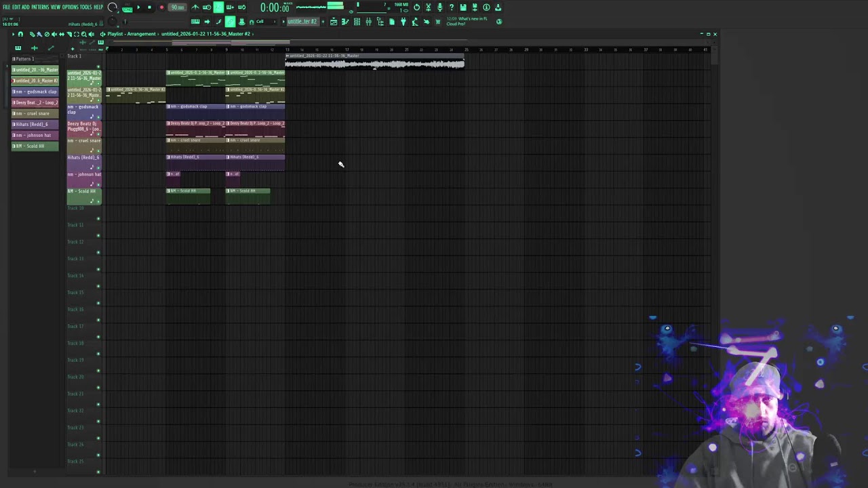Select the Zoom tool in playlist toolbar
Viewport: 868px width, 488px height.
pyautogui.click(x=84, y=34)
